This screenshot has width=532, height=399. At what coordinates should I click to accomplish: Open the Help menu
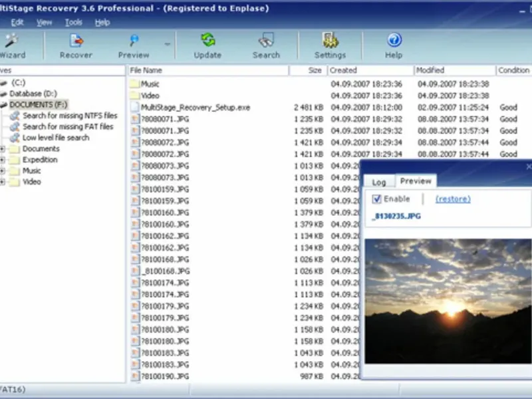(102, 23)
